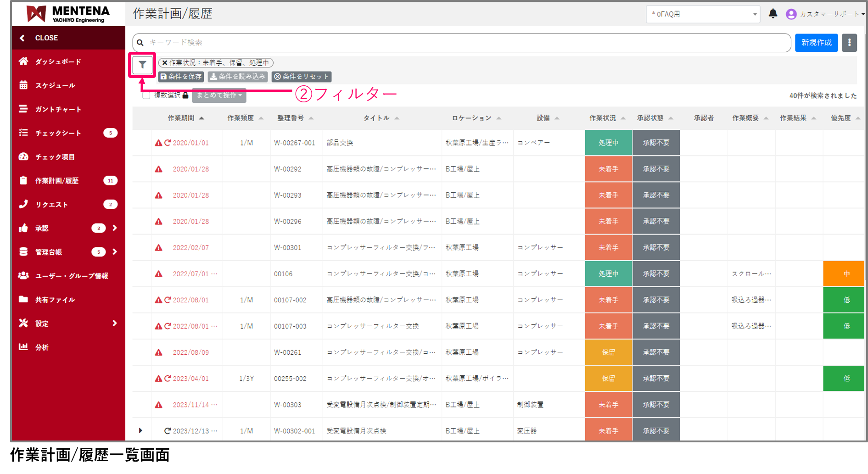This screenshot has width=868, height=474.
Task: Open the filter panel icon
Action: point(142,65)
